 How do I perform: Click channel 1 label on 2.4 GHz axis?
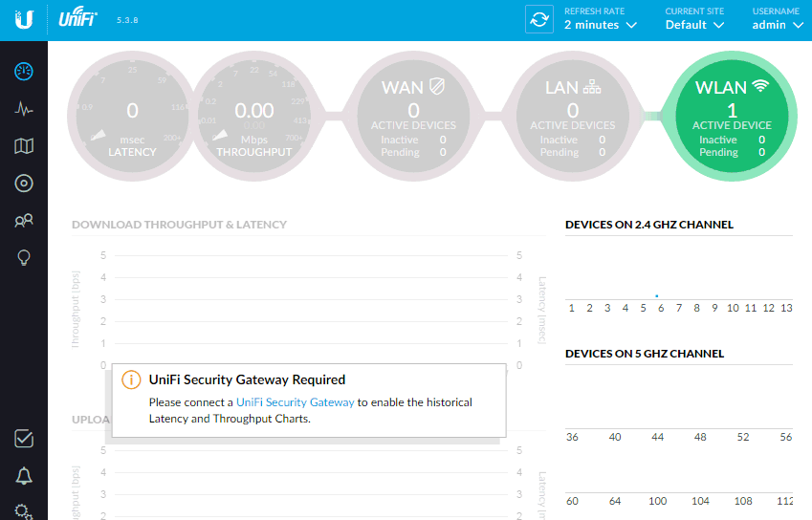click(572, 308)
